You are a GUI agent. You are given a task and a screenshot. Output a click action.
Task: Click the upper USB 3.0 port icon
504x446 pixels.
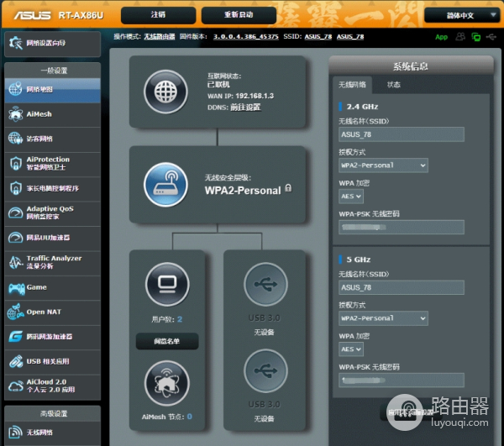pyautogui.click(x=265, y=283)
